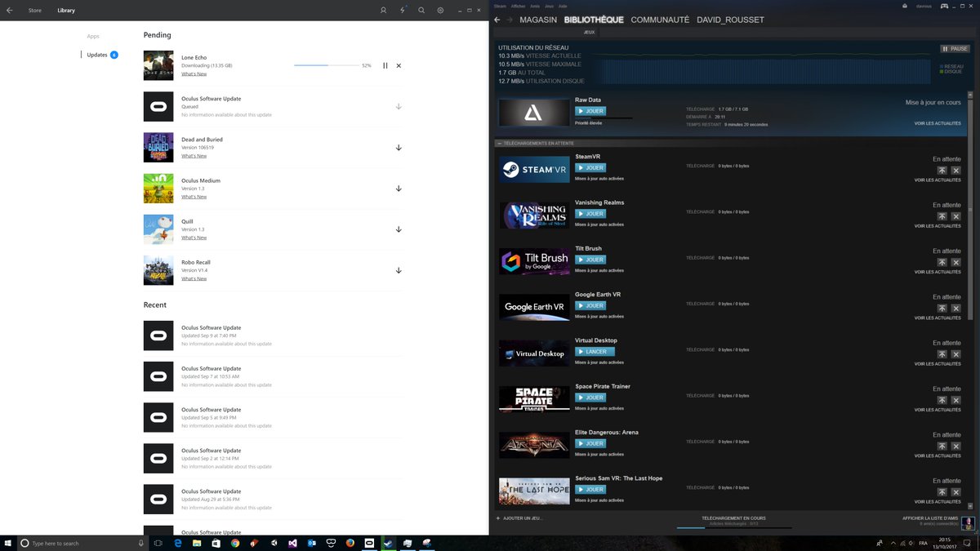Switch to Oculus Library tab
Screen dimensions: 980x551
click(66, 11)
